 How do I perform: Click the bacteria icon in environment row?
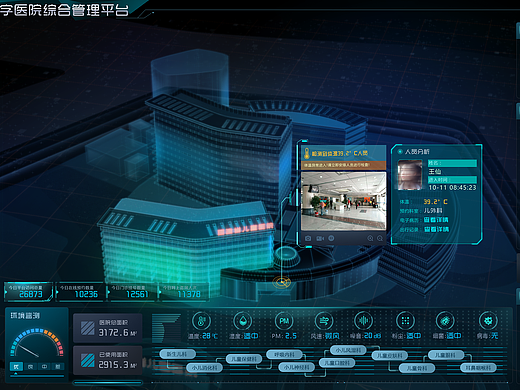point(445,321)
